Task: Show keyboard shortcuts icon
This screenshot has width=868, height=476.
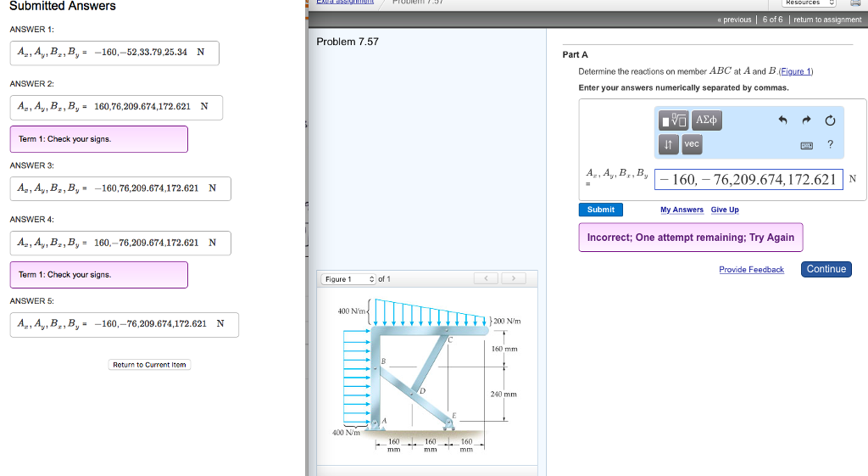Action: pyautogui.click(x=807, y=145)
